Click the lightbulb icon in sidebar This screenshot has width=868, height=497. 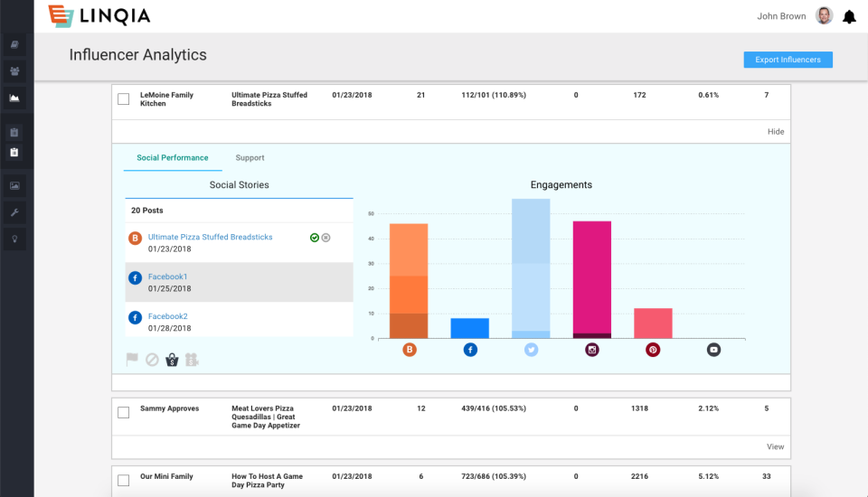point(14,239)
